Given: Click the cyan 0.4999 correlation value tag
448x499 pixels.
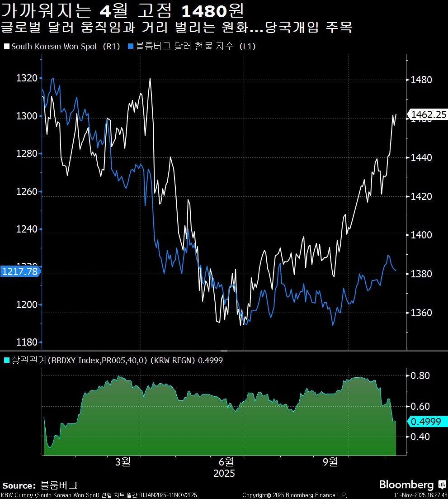Looking at the screenshot, I should (429, 422).
